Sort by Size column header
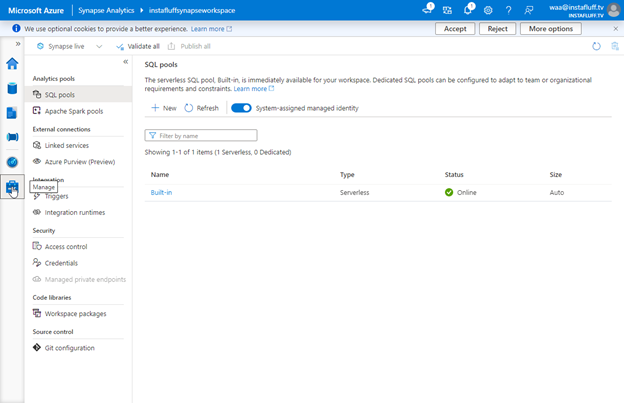This screenshot has width=624, height=403. click(x=556, y=175)
